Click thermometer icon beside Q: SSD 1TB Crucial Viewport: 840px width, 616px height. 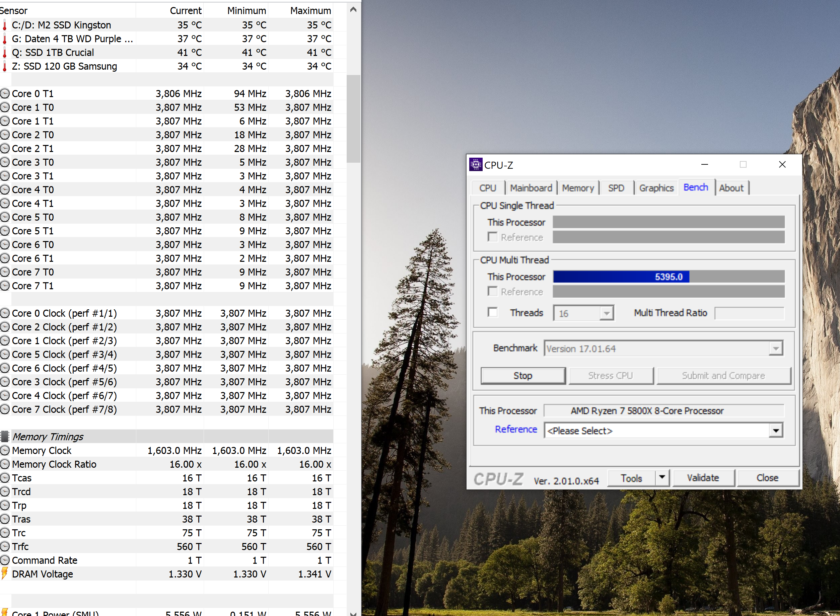5,53
